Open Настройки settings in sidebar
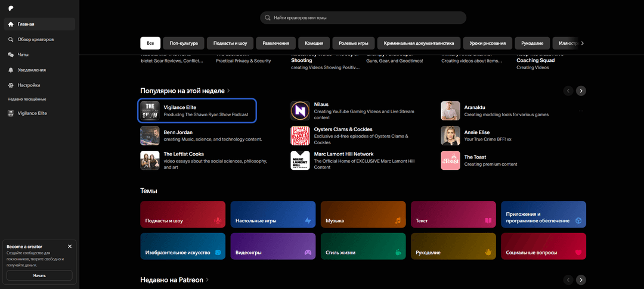 tap(39, 85)
